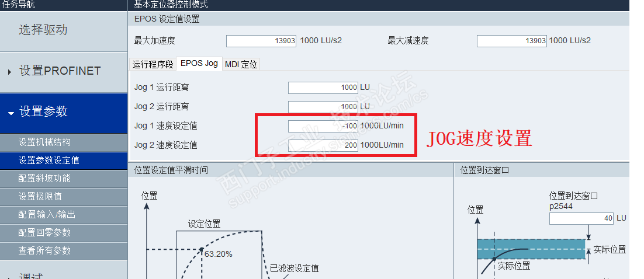The height and width of the screenshot is (279, 644).
Task: Click the 最大加速度 label
Action: (155, 41)
